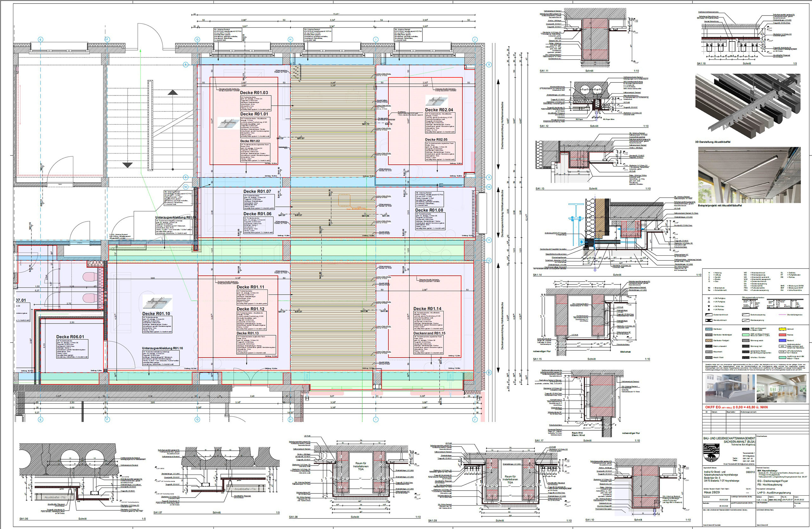Click the Stahlbeton hatch legend swatch

coord(709,329)
